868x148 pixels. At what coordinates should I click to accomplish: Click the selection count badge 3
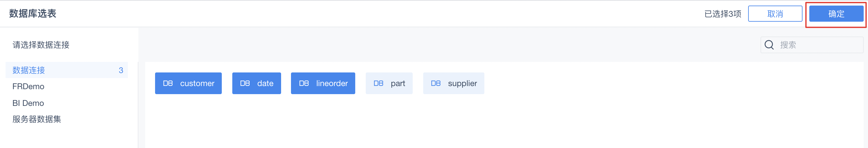tap(121, 70)
